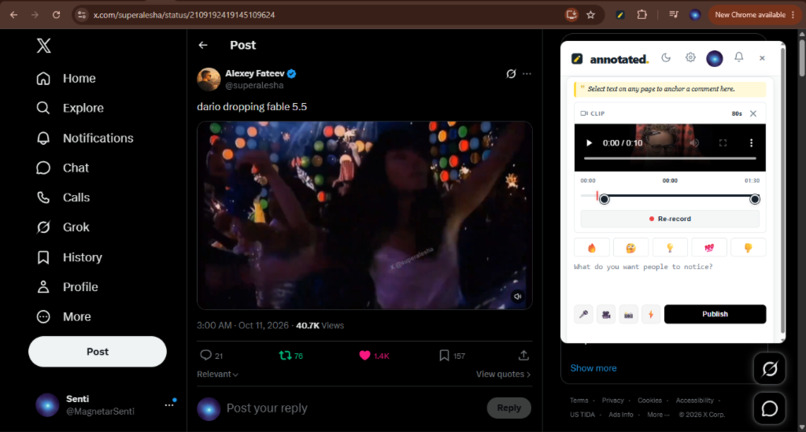Image resolution: width=806 pixels, height=432 pixels.
Task: Click the 'What do you want people to notice?' field
Action: click(x=670, y=280)
